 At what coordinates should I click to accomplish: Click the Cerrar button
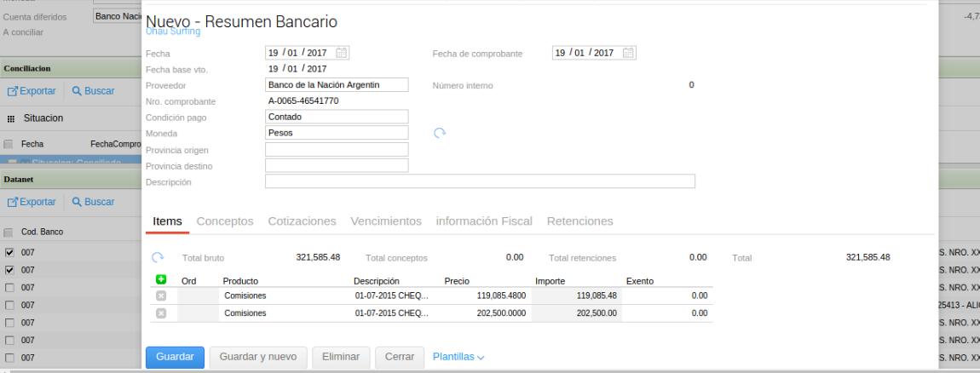[x=399, y=357]
